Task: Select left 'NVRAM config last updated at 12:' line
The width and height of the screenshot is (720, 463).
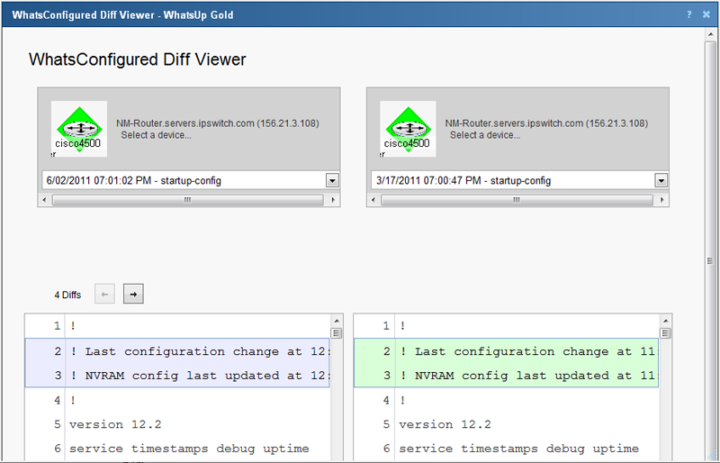Action: [177, 375]
